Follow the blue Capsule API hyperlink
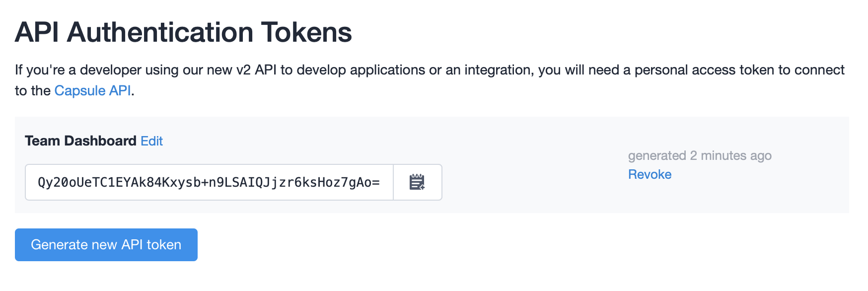868x291 pixels. point(92,90)
